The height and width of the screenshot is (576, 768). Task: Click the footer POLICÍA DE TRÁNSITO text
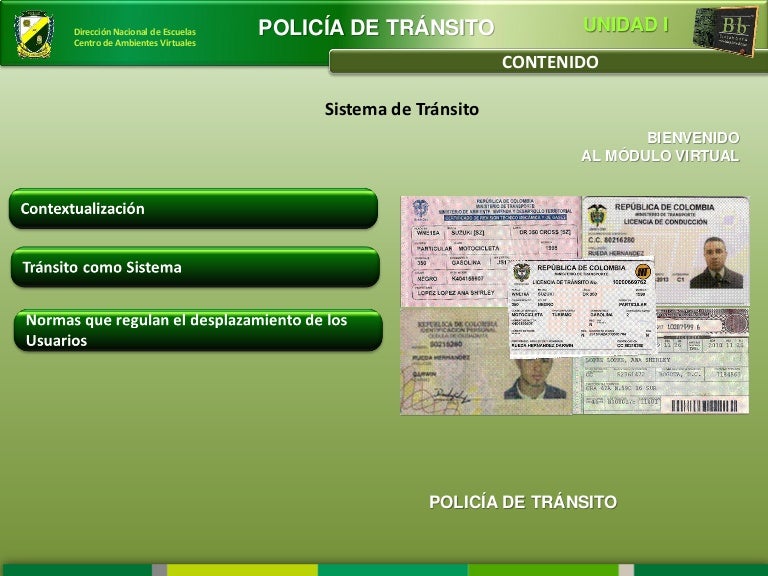coord(522,501)
